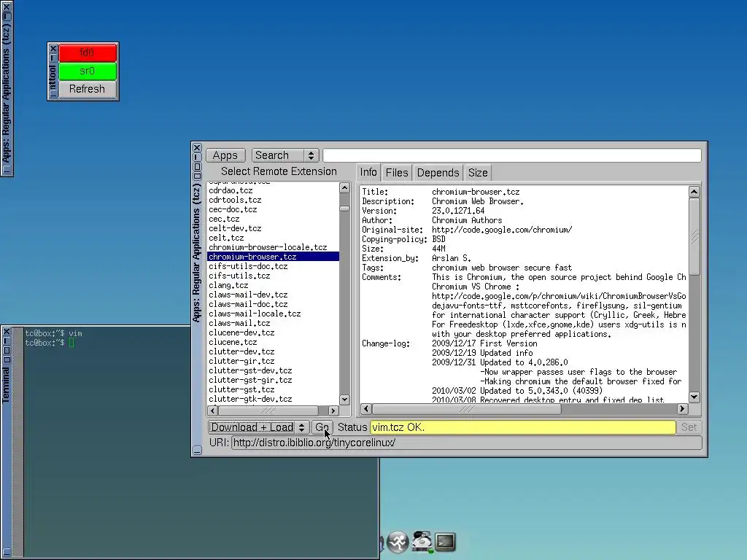The width and height of the screenshot is (747, 560).
Task: Click the iconified Apps title bar on the desktop
Action: pos(6,88)
